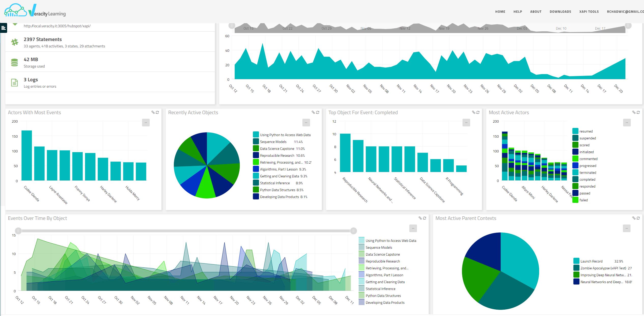Click the 2397 Statements entry
Screen dimensions: 644x316
(x=43, y=39)
